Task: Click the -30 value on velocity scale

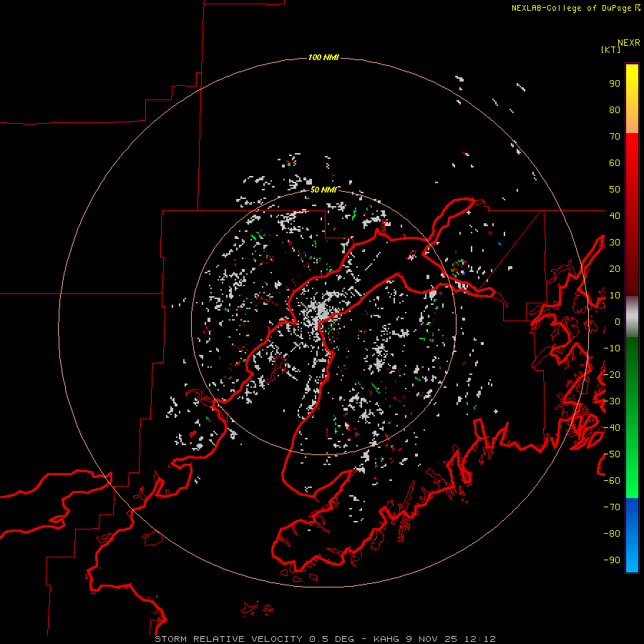Action: [612, 401]
